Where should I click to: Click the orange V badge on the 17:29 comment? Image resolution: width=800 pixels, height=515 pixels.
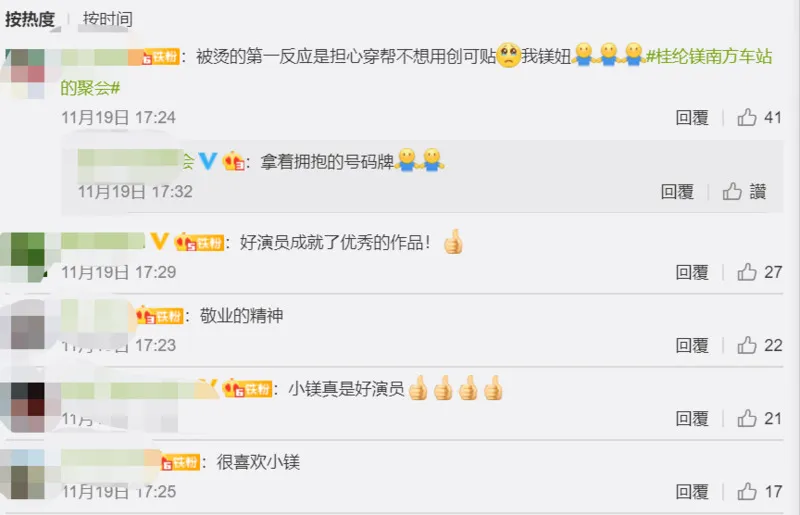[159, 241]
